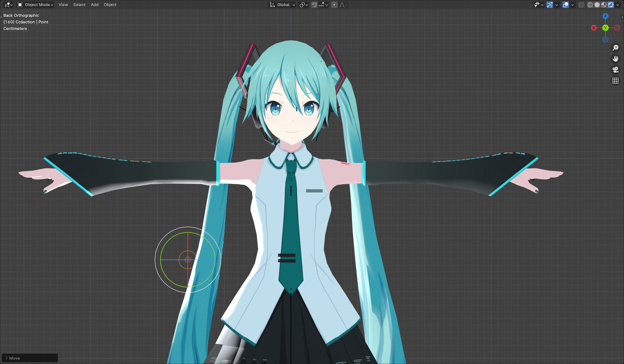Click 'Back Orthographic' view label
The height and width of the screenshot is (364, 624).
(21, 15)
